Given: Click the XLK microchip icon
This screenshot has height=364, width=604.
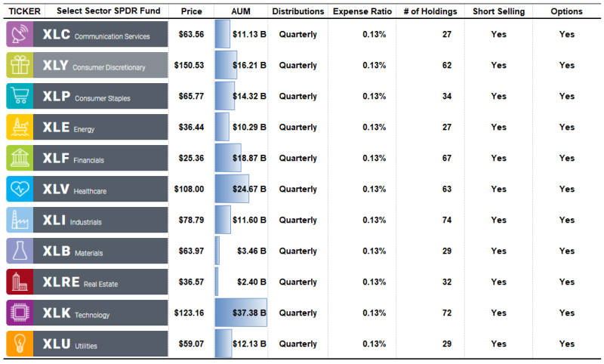Looking at the screenshot, I should point(19,313).
